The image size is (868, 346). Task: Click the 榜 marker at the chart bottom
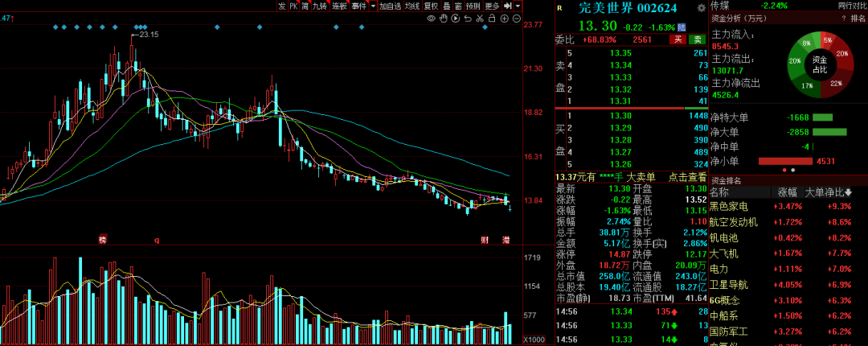pyautogui.click(x=102, y=240)
